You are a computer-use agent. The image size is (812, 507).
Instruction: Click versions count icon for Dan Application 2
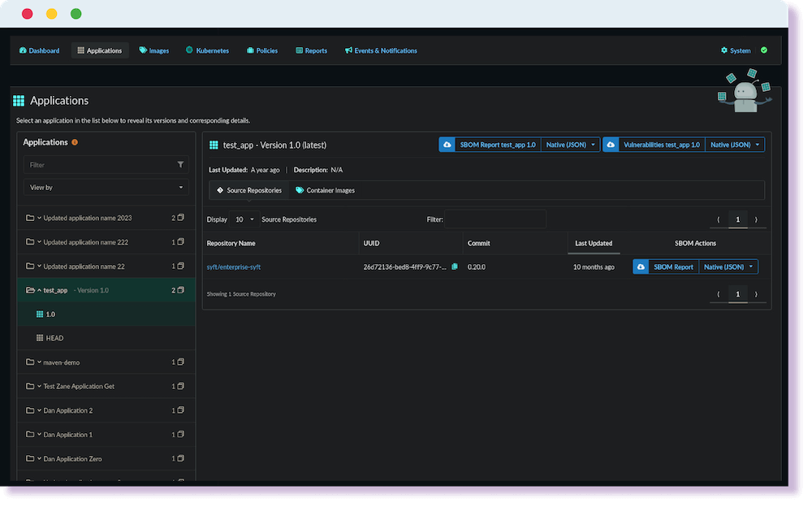[x=181, y=410]
